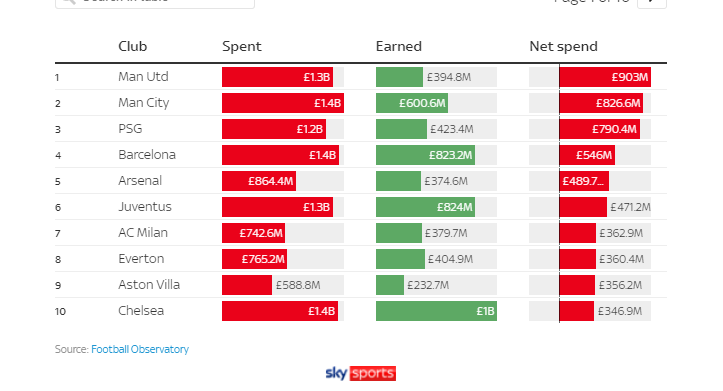
Task: Click the search in table field
Action: coord(154,2)
